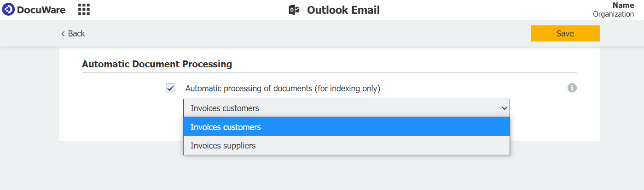Click the 'Automatic Document Processing' section heading
The height and width of the screenshot is (190, 644).
157,64
